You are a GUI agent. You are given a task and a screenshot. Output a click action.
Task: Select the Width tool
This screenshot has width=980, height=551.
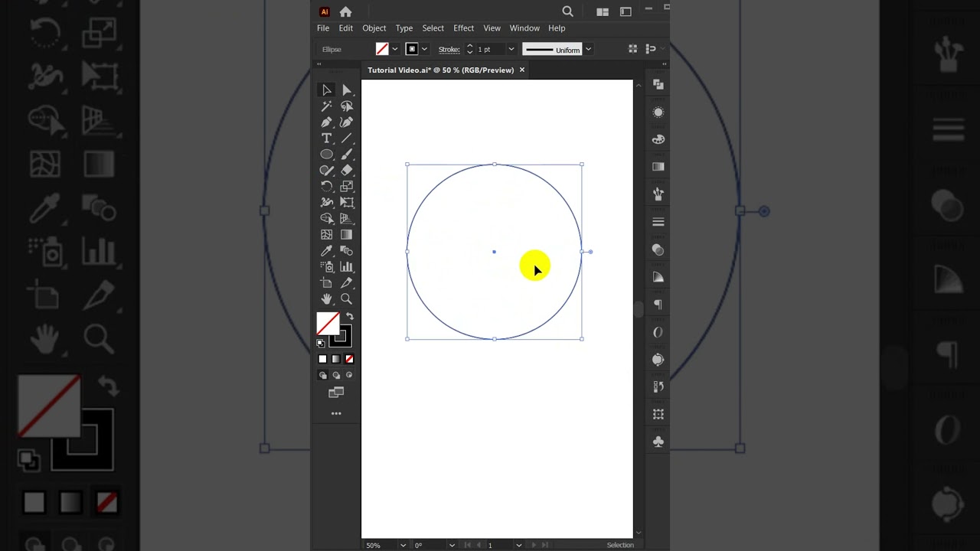click(x=327, y=203)
